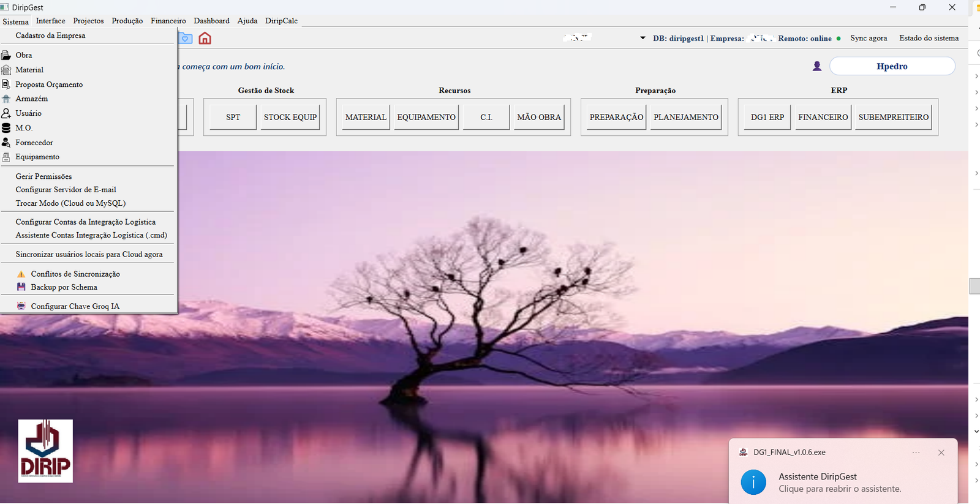Image resolution: width=980 pixels, height=504 pixels.
Task: Click Sync agora in the status bar
Action: (869, 38)
